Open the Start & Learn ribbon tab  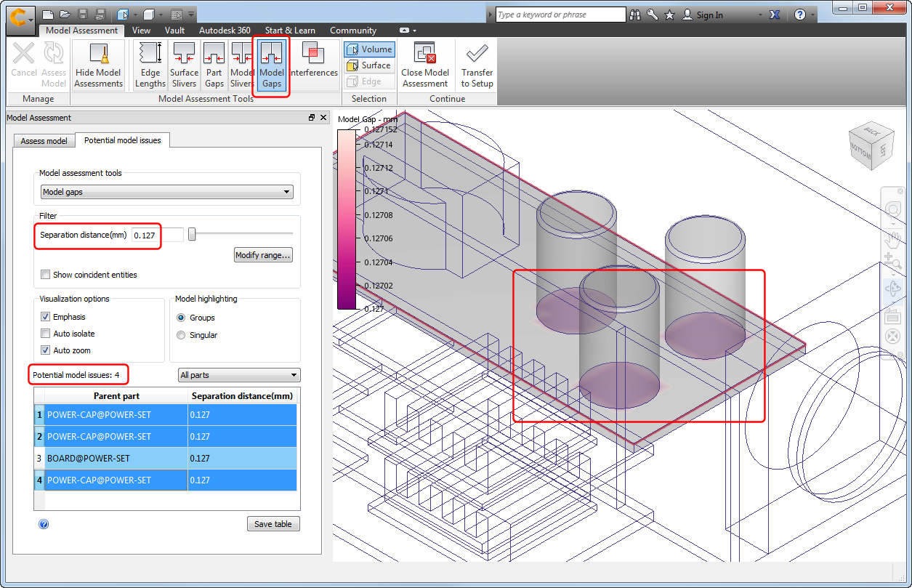(x=290, y=31)
